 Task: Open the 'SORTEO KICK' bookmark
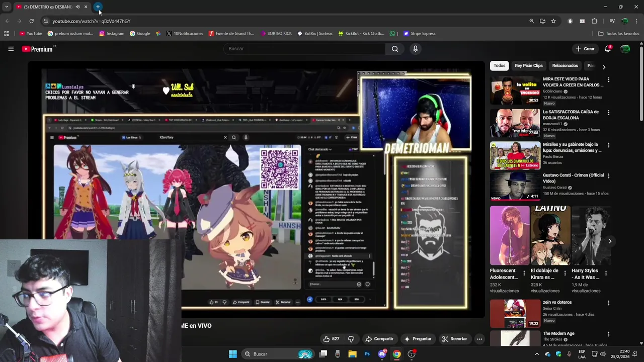pos(276,34)
